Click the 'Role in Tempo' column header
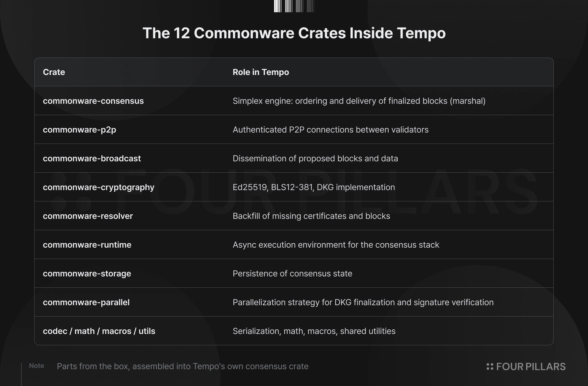Screen dimensions: 588x386 [x=261, y=72]
